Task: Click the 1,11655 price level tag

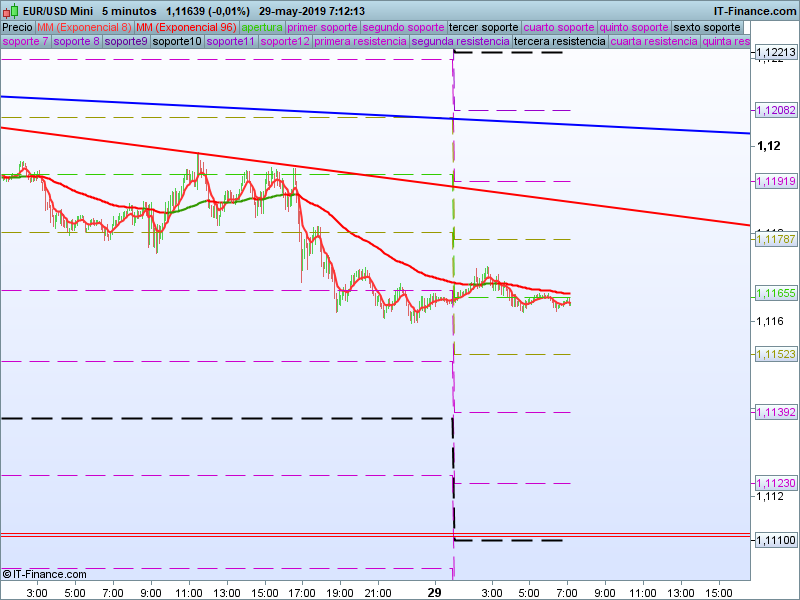Action: (775, 294)
